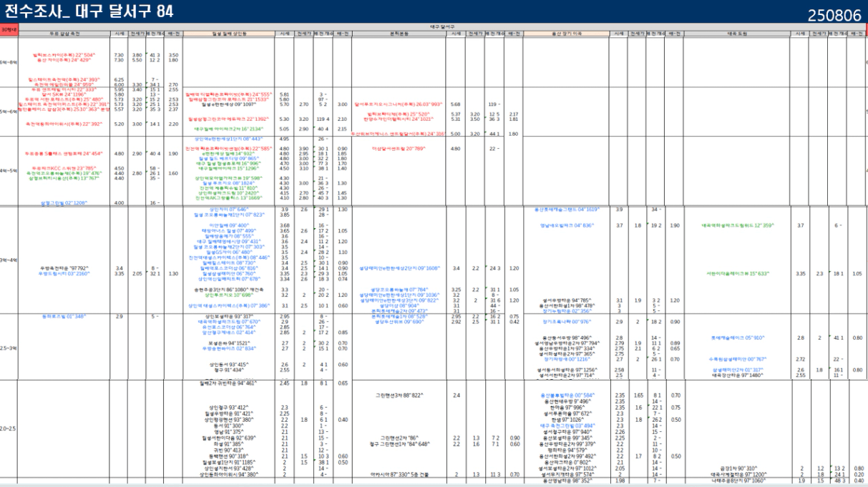Select the 우방드림시티 apartment cell
The image size is (868, 487).
[x=64, y=273]
